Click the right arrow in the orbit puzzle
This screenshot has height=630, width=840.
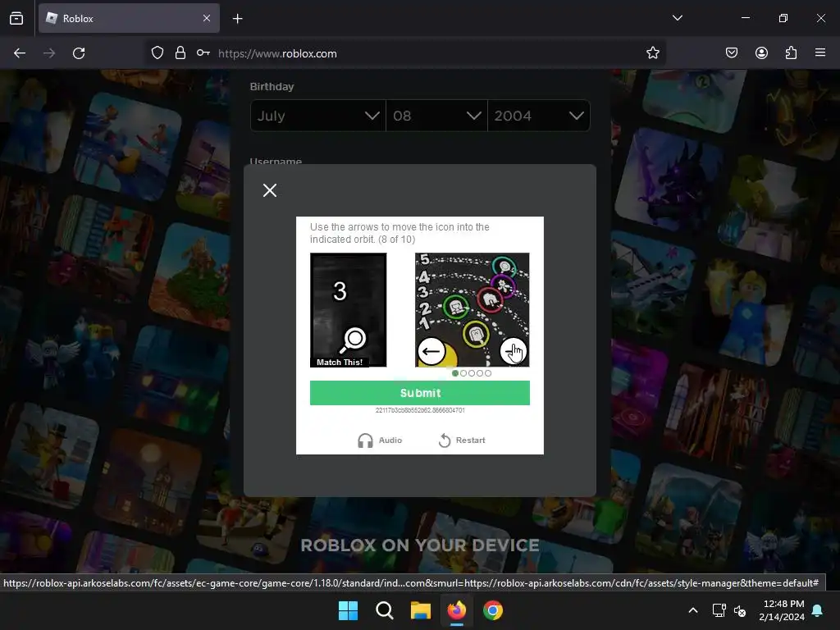click(x=514, y=351)
